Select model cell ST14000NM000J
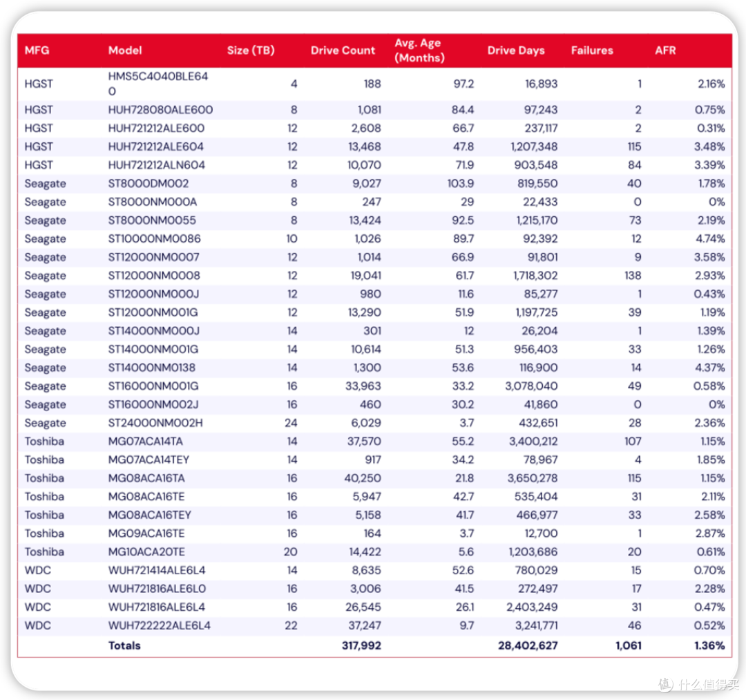Screen dimensions: 746x700 [153, 331]
